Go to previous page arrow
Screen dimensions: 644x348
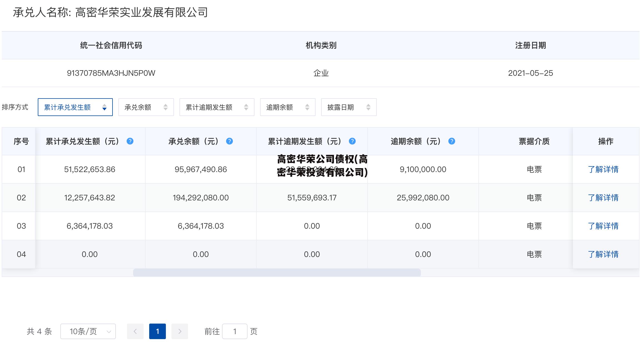135,331
